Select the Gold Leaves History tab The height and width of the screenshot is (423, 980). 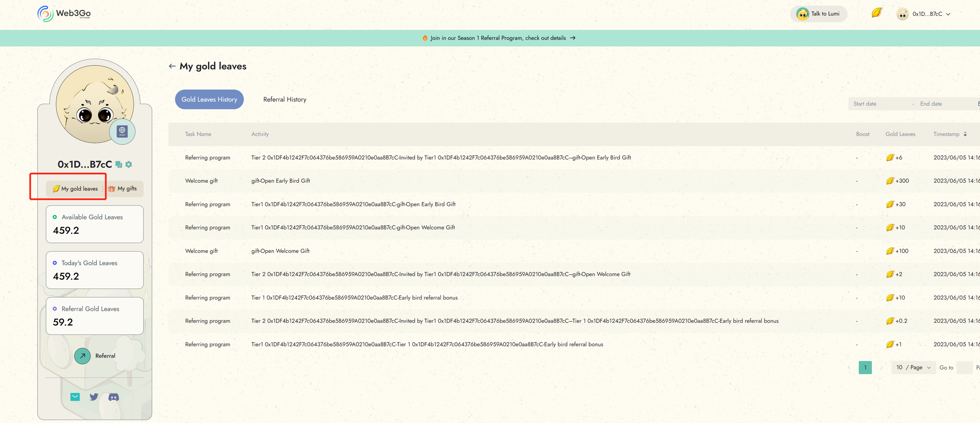coord(209,99)
